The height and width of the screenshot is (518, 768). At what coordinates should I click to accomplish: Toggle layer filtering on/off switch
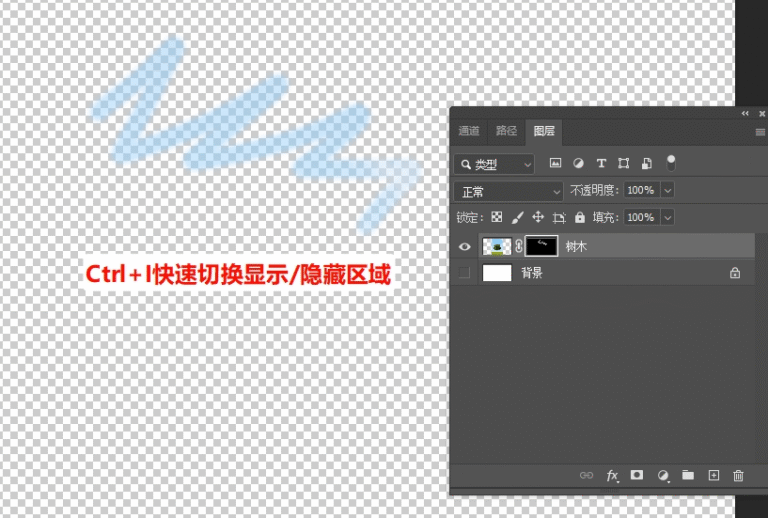[x=671, y=163]
